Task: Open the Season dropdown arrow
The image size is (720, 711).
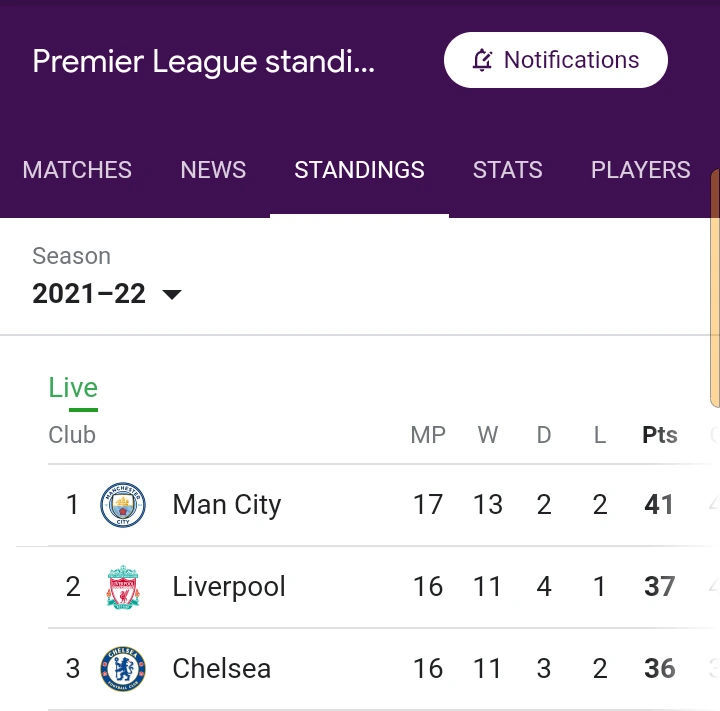Action: coord(172,294)
